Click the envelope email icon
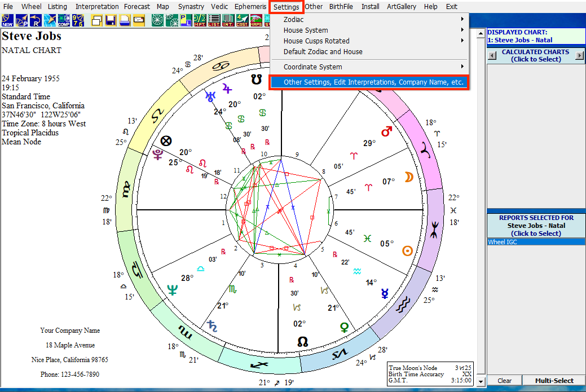The image size is (586, 392). [139, 20]
